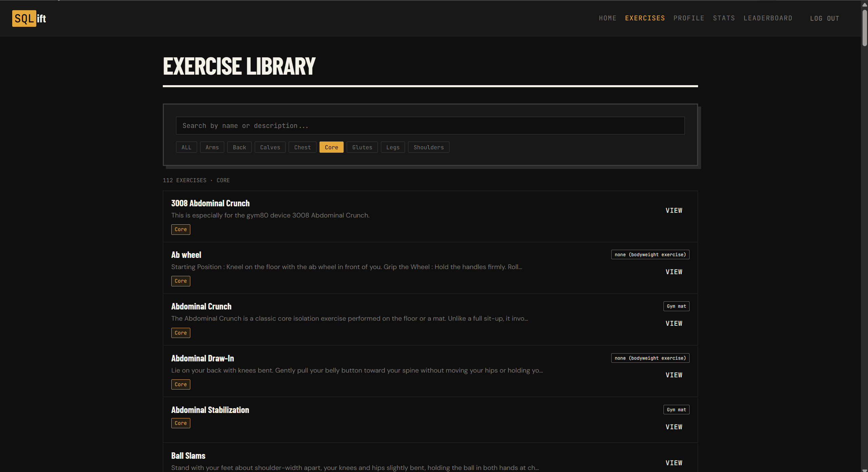View the Abdominal Stabilization exercise
Viewport: 868px width, 472px height.
(x=674, y=427)
